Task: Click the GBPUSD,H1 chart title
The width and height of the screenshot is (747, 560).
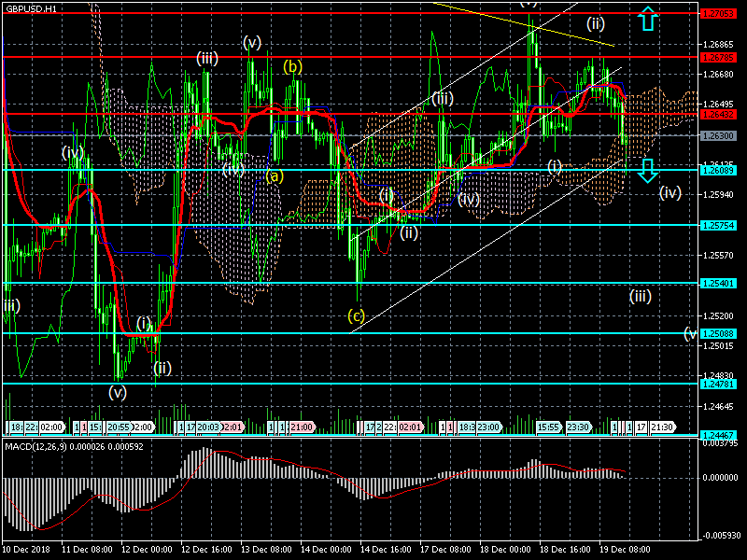Action: point(30,8)
